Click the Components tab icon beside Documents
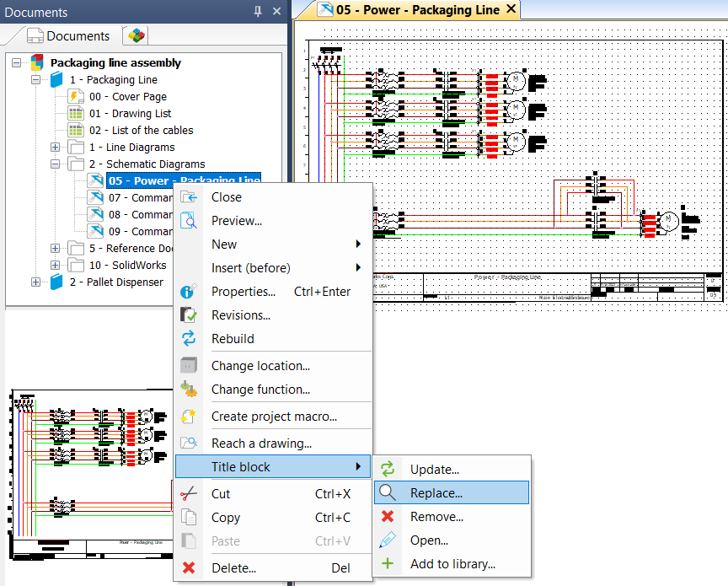Screen dimensions: 728x586 (136, 35)
